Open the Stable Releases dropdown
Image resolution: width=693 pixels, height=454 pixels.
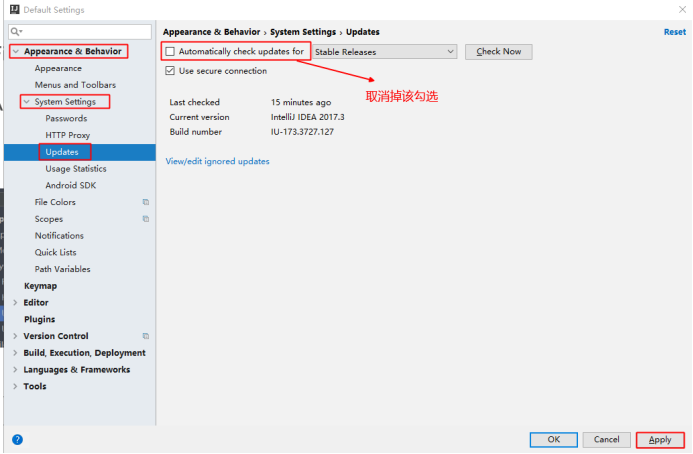385,52
